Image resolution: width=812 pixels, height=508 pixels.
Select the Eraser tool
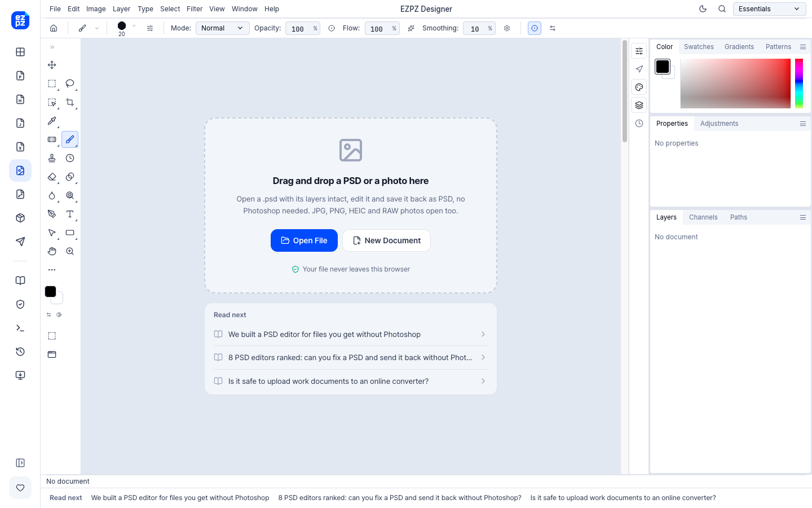(x=52, y=177)
